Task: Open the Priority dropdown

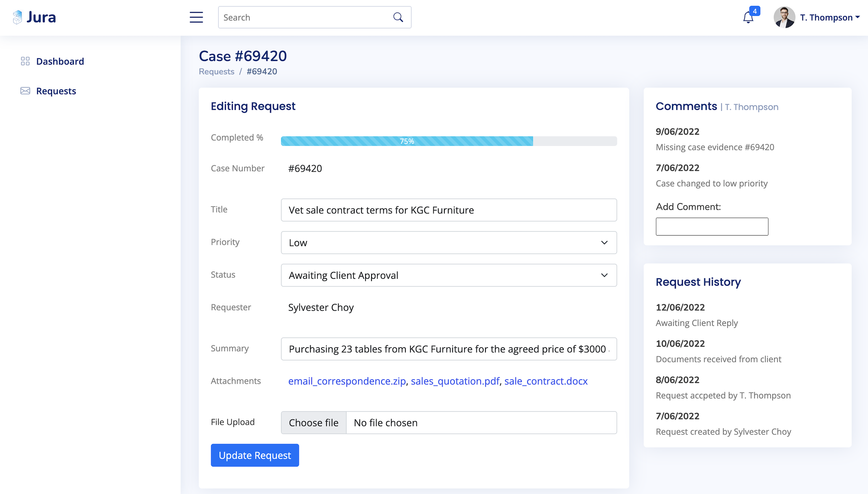Action: click(449, 243)
